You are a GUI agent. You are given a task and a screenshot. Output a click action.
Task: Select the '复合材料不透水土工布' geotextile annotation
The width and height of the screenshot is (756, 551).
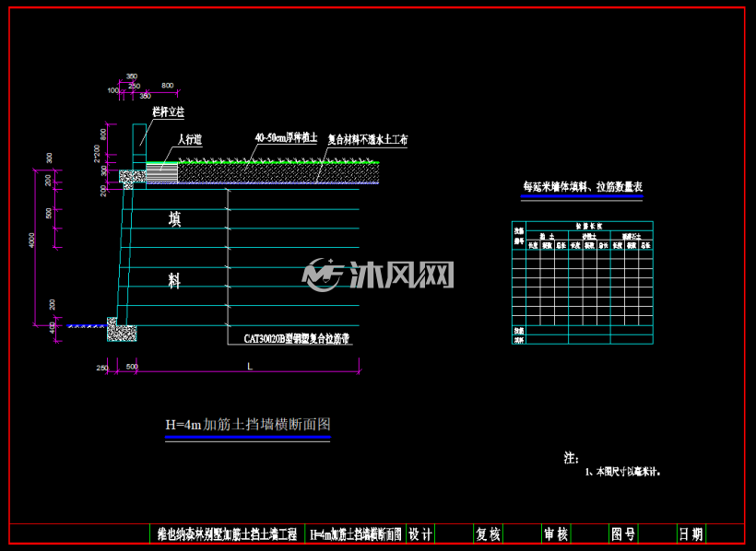click(367, 140)
